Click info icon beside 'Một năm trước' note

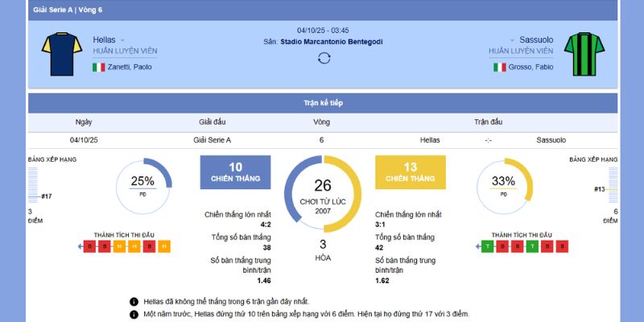point(134,314)
